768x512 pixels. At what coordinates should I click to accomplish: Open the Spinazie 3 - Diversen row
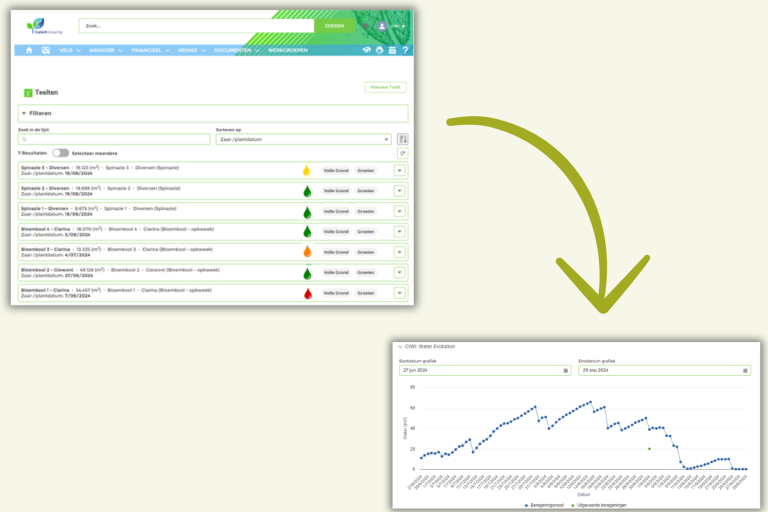(x=213, y=171)
